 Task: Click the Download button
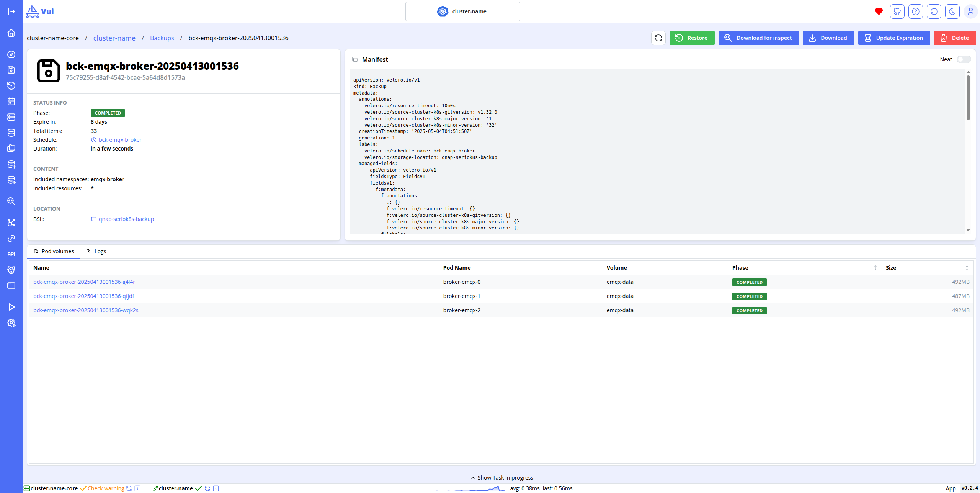point(828,38)
